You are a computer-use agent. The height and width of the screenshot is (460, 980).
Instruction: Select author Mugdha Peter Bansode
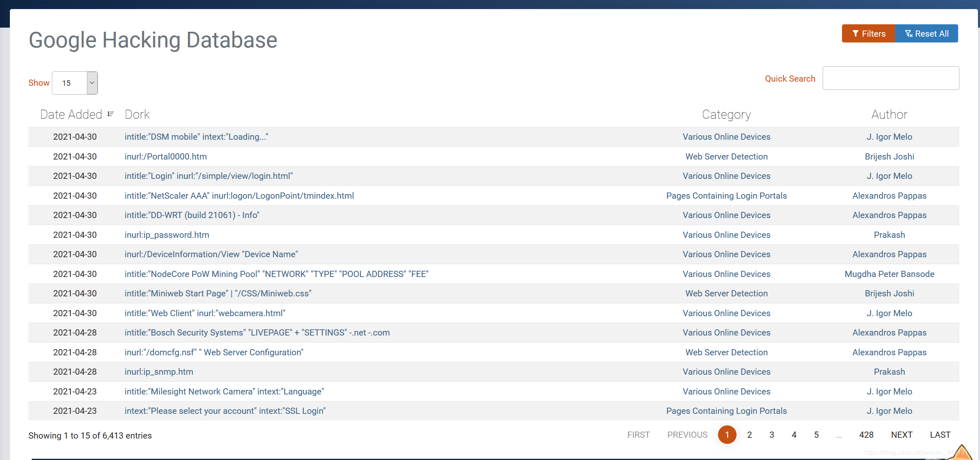coord(889,274)
